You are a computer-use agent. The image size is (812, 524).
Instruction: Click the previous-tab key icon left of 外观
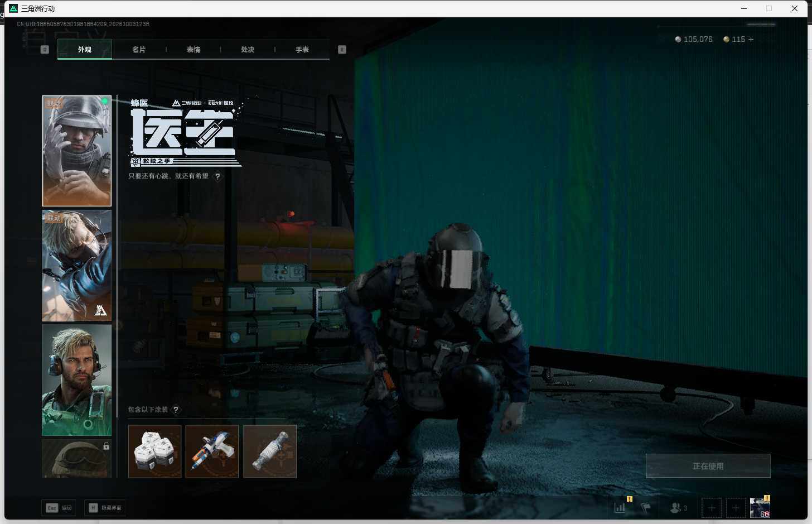tap(45, 50)
